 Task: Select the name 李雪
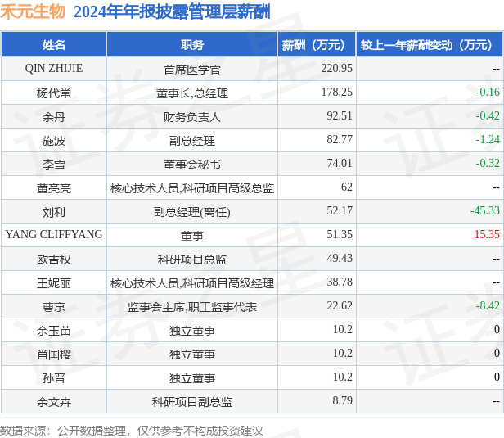tap(54, 165)
